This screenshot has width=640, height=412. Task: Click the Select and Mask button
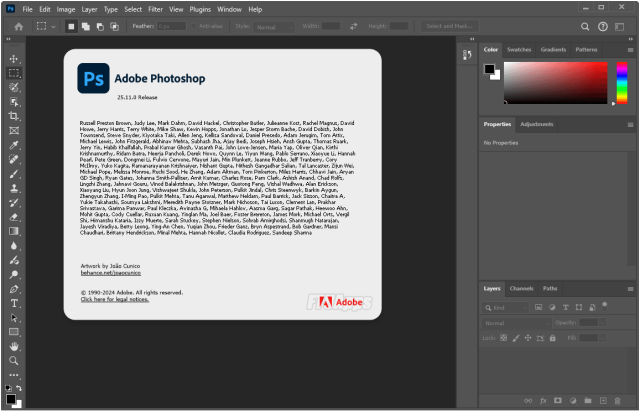449,27
